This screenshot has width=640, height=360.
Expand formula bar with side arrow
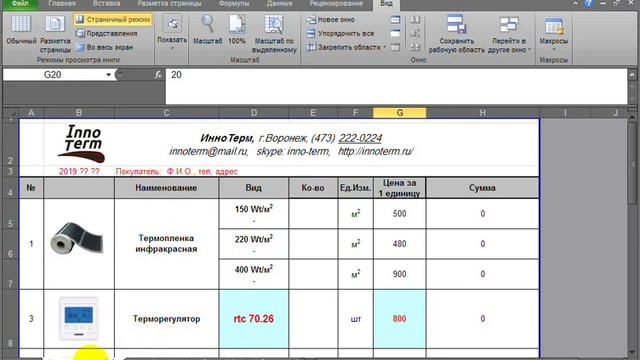pos(632,75)
